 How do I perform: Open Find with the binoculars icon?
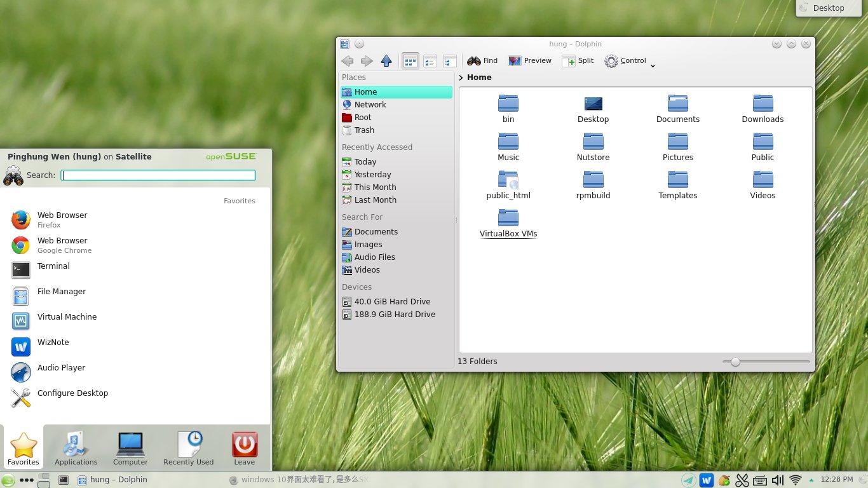(x=482, y=61)
